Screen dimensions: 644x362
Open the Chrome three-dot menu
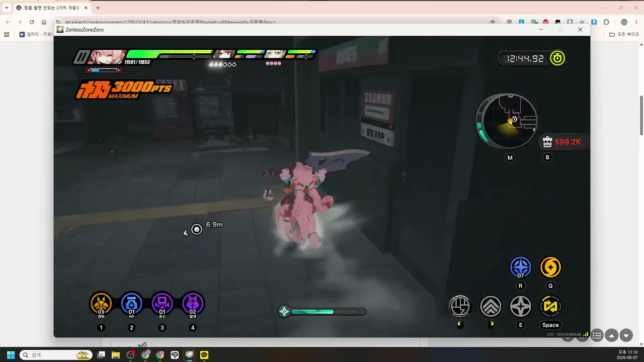pyautogui.click(x=636, y=22)
